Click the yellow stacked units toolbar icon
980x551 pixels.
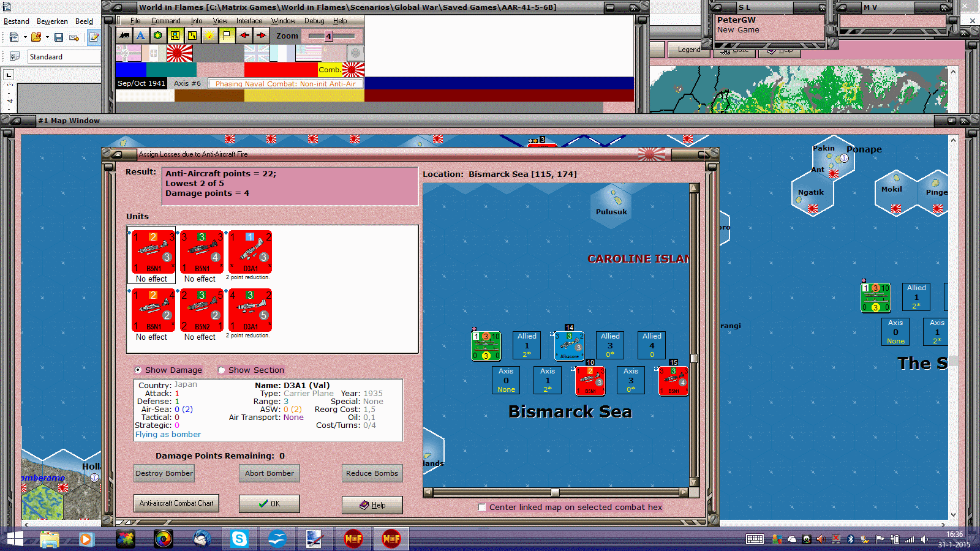coord(192,36)
